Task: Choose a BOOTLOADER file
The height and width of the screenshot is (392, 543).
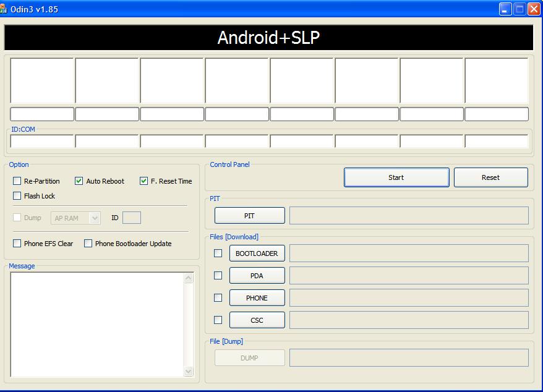Action: [x=257, y=253]
